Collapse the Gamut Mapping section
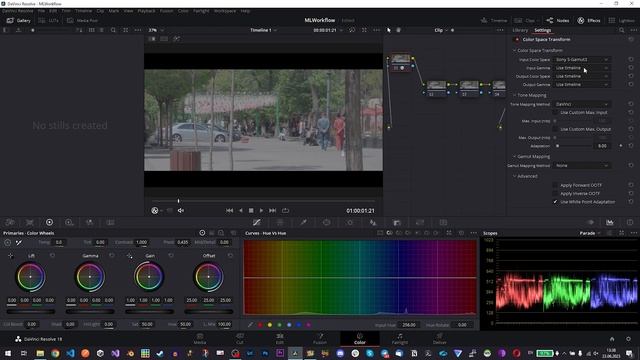640x360 pixels. 515,157
